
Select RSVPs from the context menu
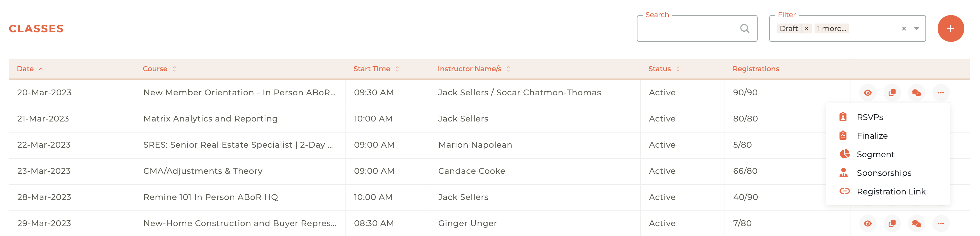click(870, 117)
